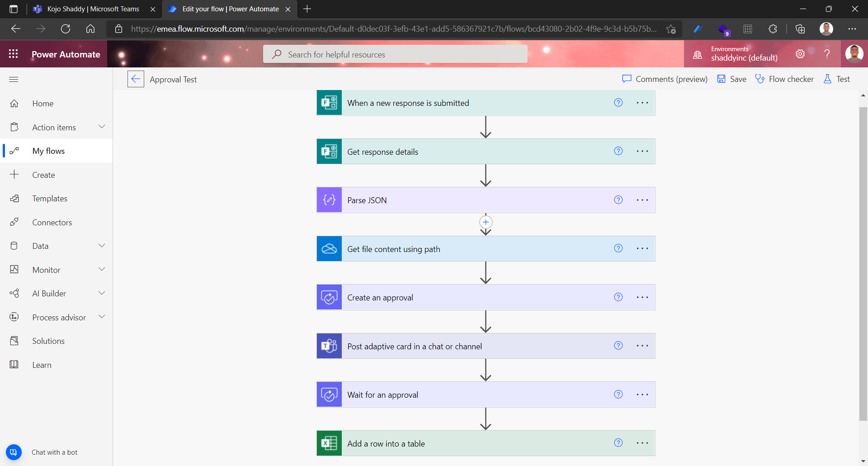The height and width of the screenshot is (466, 868).
Task: Click the settings gear icon
Action: [800, 53]
